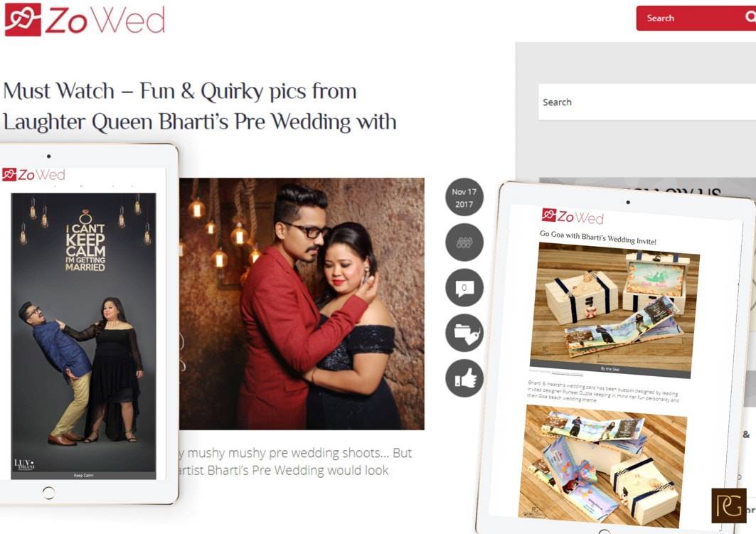Open the wedding invite boxes photo
This screenshot has height=534, width=756.
pyautogui.click(x=614, y=311)
